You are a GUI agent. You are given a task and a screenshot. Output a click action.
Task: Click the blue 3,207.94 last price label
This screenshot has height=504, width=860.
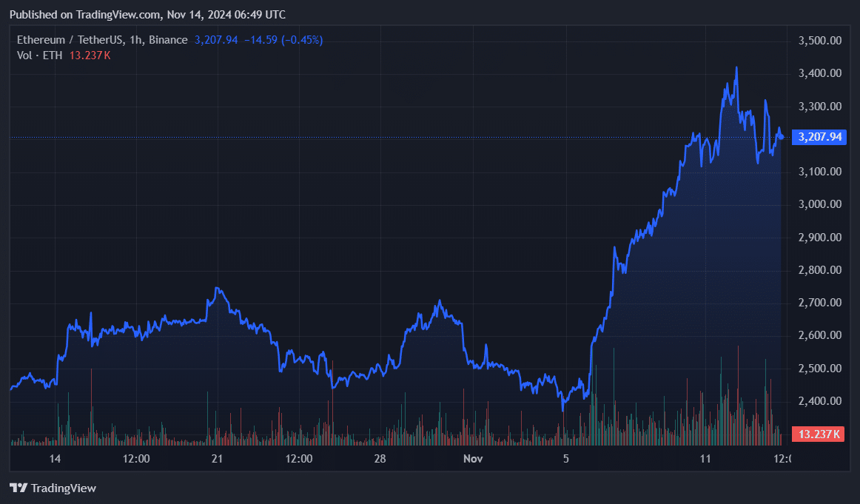coord(818,136)
